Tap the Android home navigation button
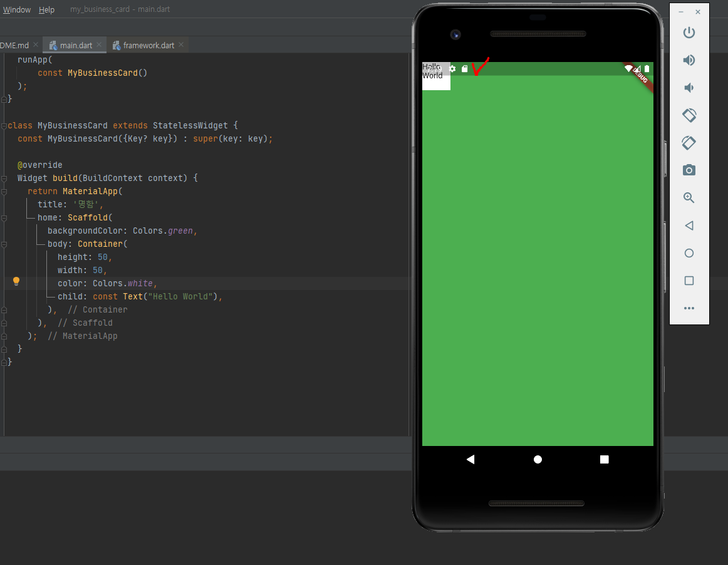This screenshot has width=728, height=565. [x=538, y=459]
